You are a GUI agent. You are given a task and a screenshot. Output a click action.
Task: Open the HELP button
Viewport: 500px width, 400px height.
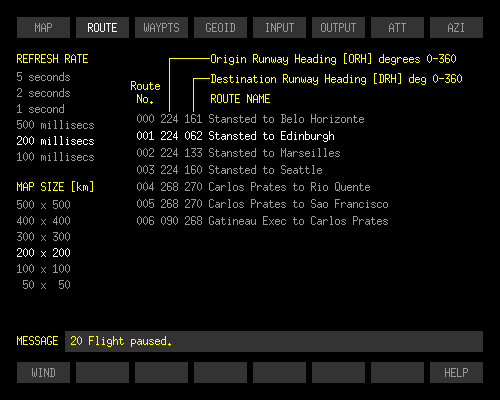pyautogui.click(x=456, y=372)
